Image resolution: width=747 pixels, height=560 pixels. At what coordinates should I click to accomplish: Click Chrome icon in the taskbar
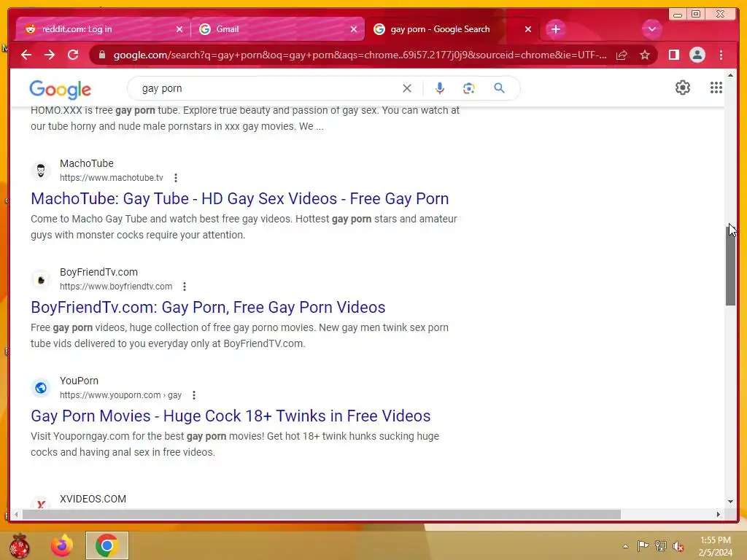tap(107, 545)
